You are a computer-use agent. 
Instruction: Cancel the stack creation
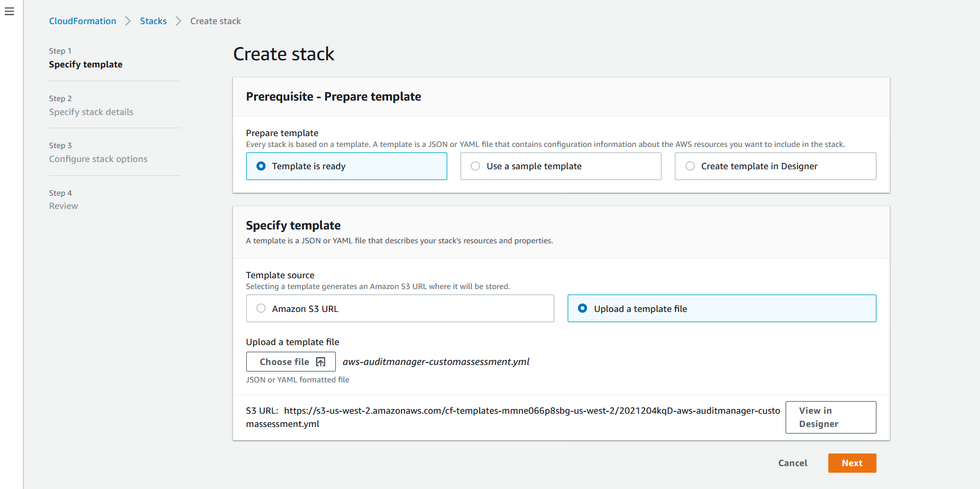point(793,463)
